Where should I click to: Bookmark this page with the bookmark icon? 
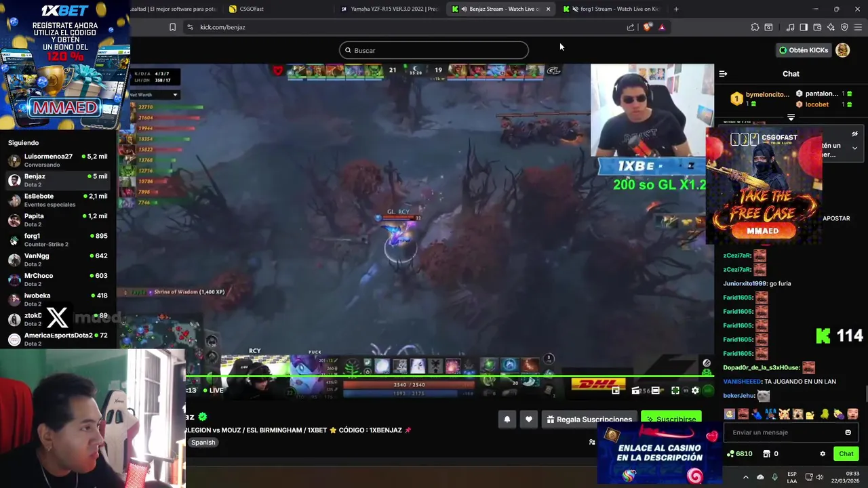[172, 27]
